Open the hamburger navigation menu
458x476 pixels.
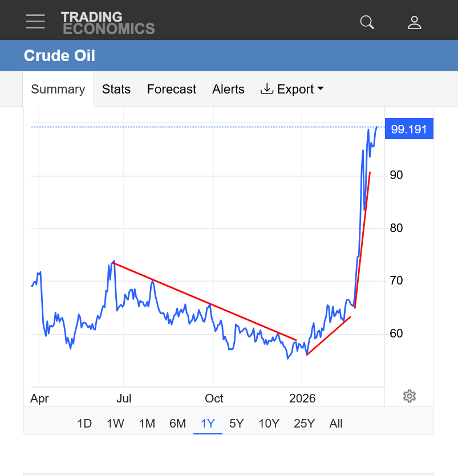tap(35, 22)
